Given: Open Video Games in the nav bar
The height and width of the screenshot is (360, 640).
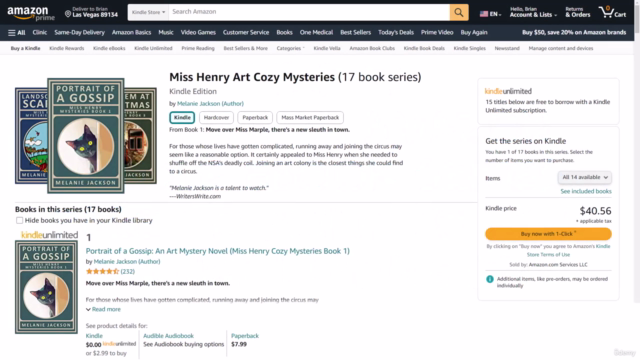Looking at the screenshot, I should (198, 33).
